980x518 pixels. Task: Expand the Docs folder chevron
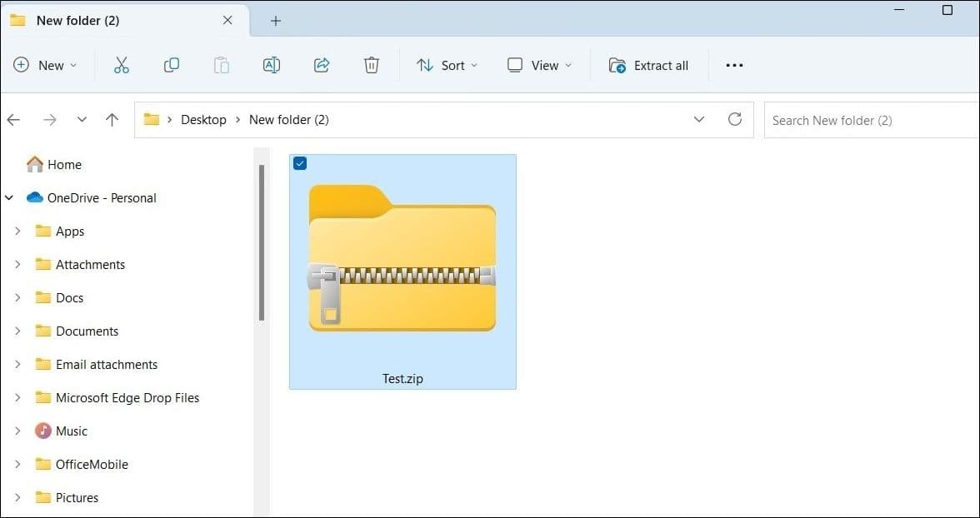click(17, 297)
